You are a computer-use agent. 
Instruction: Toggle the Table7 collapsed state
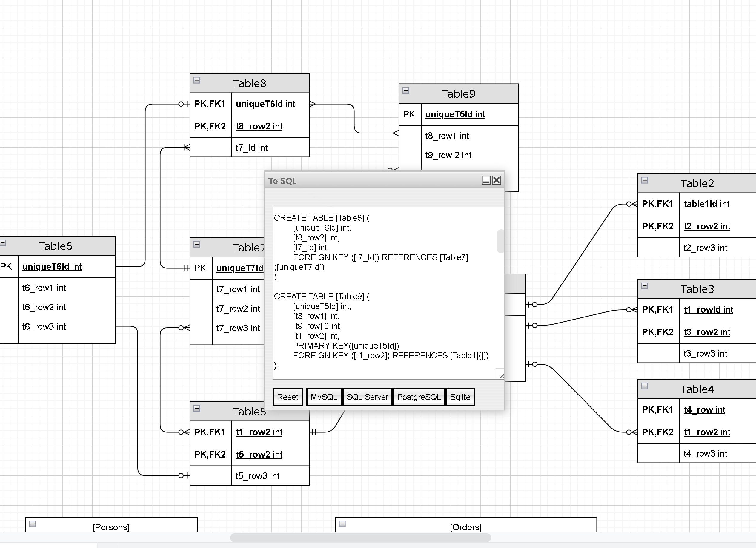(196, 244)
